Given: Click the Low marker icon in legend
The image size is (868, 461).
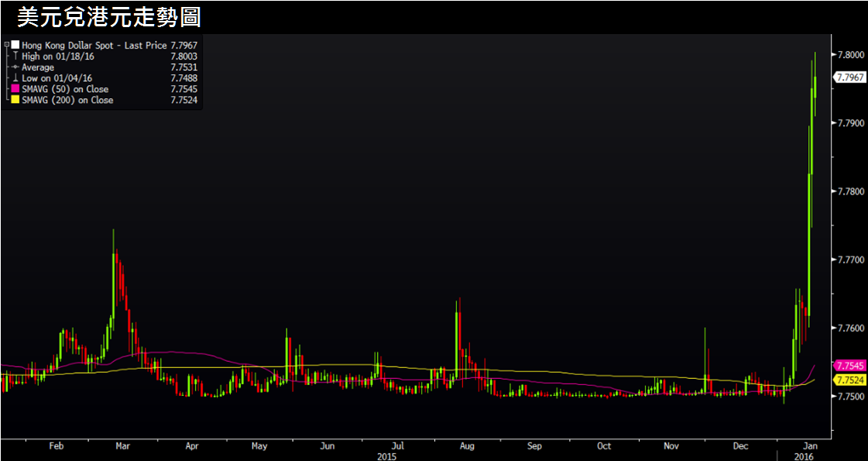Looking at the screenshot, I should pyautogui.click(x=15, y=78).
